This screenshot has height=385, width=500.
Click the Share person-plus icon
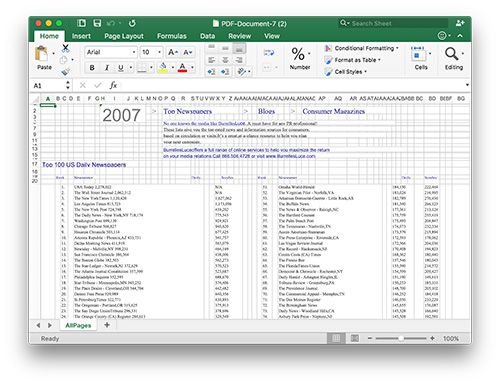[460, 23]
